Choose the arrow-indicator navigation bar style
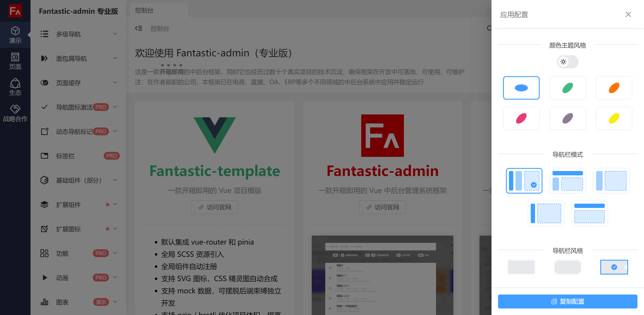This screenshot has height=315, width=644. point(614,267)
